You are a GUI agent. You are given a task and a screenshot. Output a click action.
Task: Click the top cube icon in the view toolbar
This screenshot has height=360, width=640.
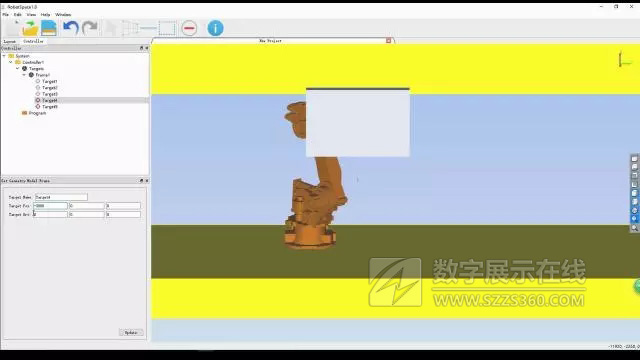pos(634,159)
